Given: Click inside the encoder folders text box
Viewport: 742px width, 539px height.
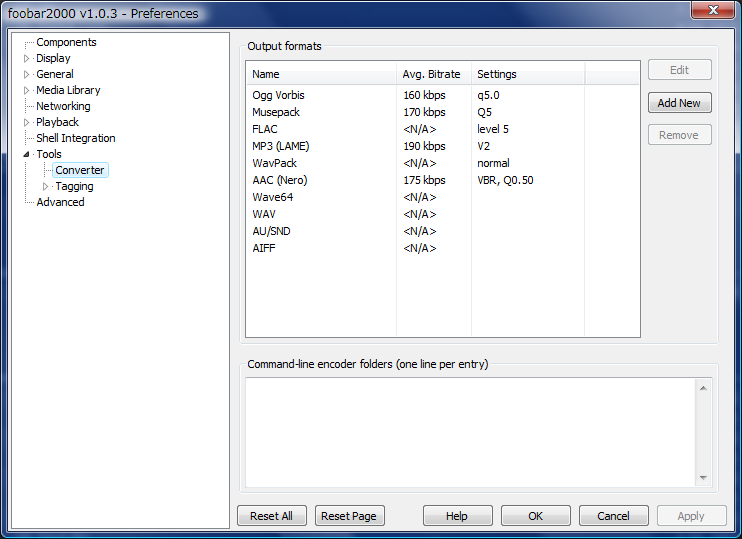Looking at the screenshot, I should point(470,433).
